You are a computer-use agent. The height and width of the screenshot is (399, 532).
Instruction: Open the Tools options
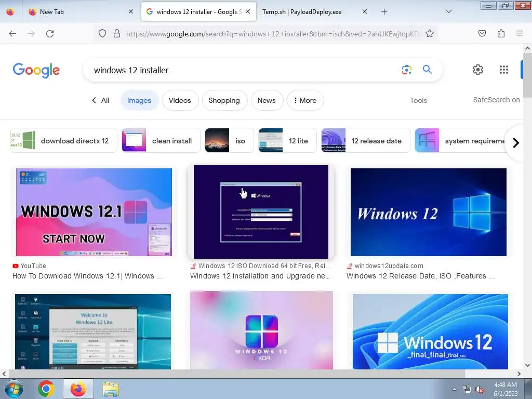(x=418, y=100)
